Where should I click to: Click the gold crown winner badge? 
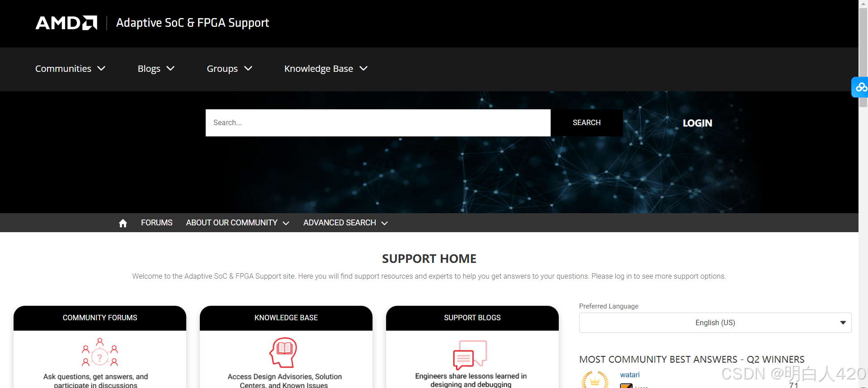click(595, 379)
